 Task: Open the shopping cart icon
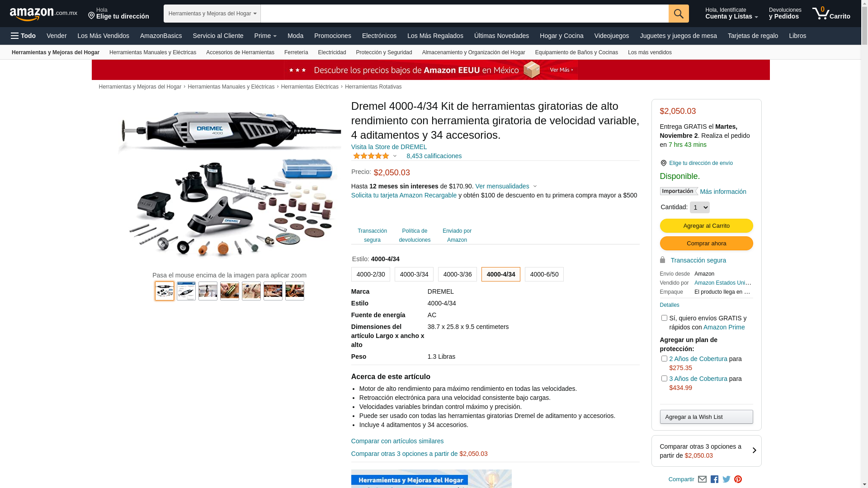coord(831,14)
